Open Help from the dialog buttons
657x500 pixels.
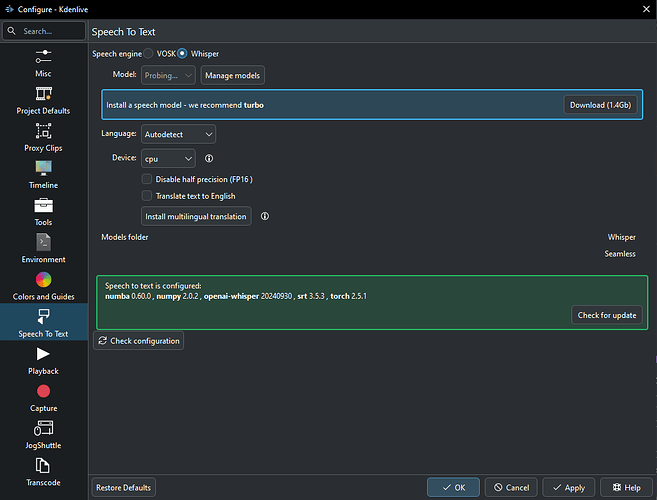click(x=626, y=487)
